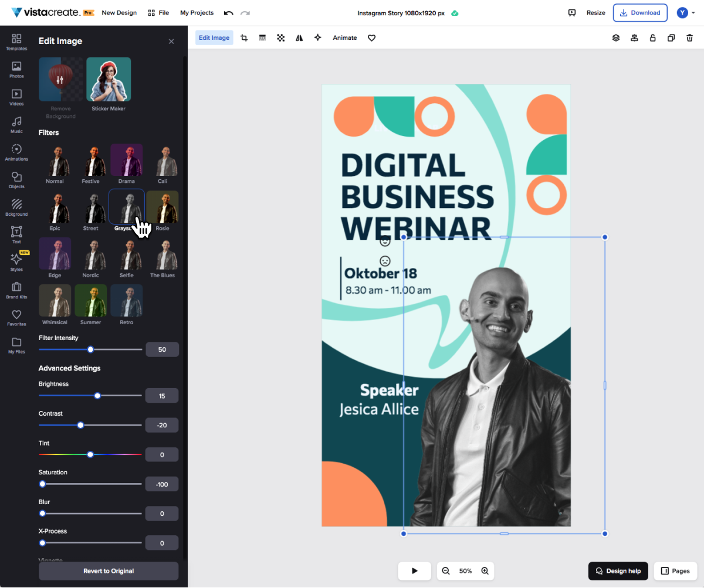Screen dimensions: 704x588
Task: Switch to the Edit Image tab
Action: point(214,38)
